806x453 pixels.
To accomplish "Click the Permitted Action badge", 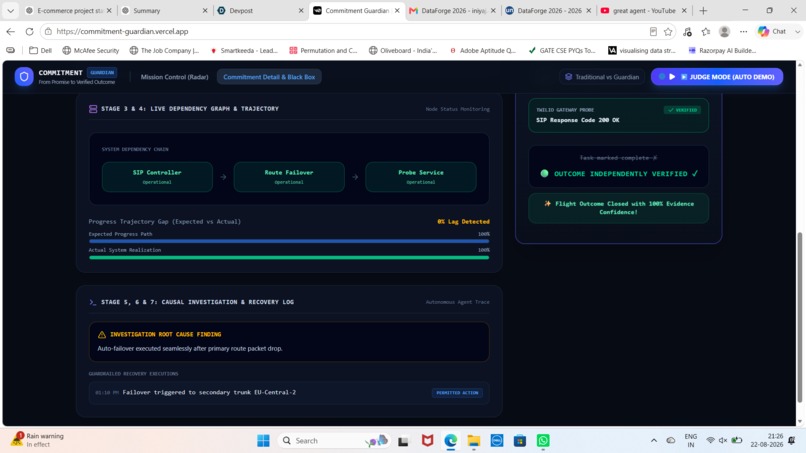I will (457, 392).
